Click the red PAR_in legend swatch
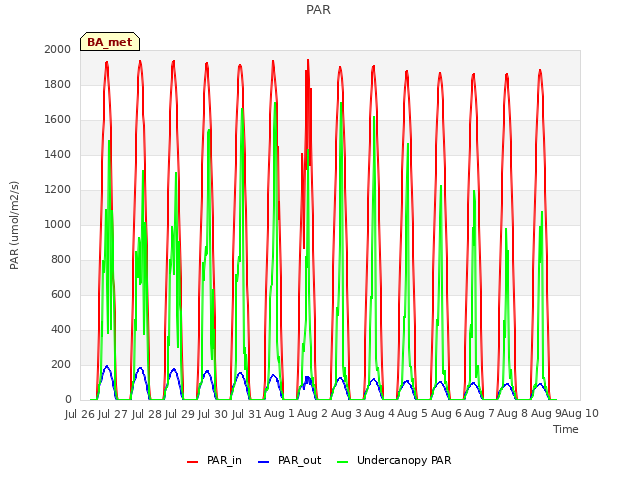 click(192, 462)
